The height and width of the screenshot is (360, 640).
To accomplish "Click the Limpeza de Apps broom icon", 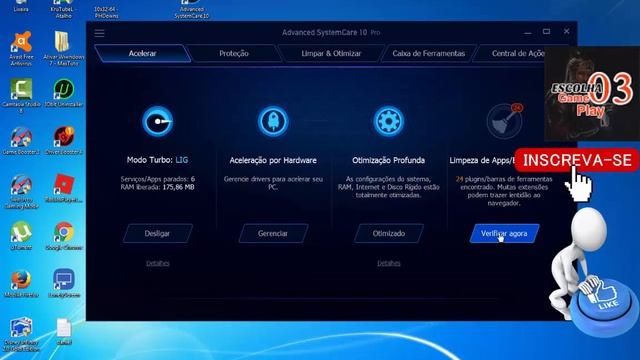I will coord(504,121).
